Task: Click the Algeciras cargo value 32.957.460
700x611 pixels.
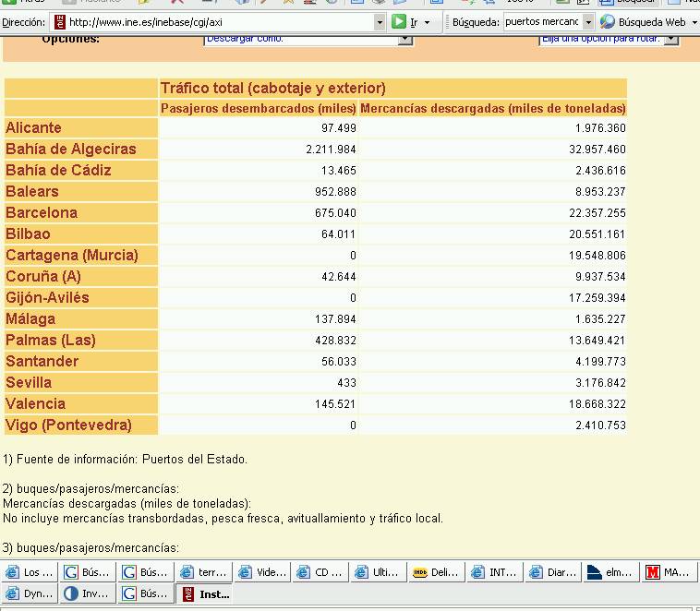Action: 597,150
